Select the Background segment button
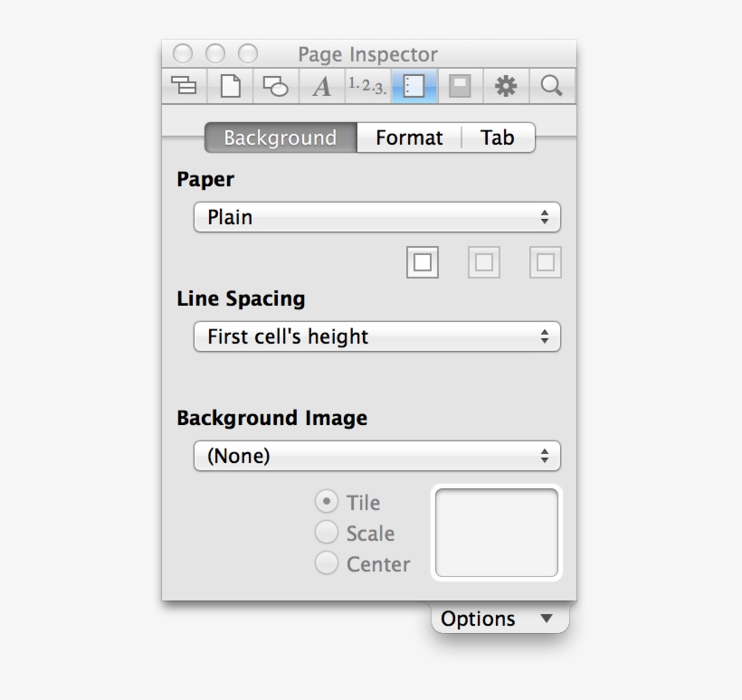The image size is (742, 700). [x=281, y=137]
